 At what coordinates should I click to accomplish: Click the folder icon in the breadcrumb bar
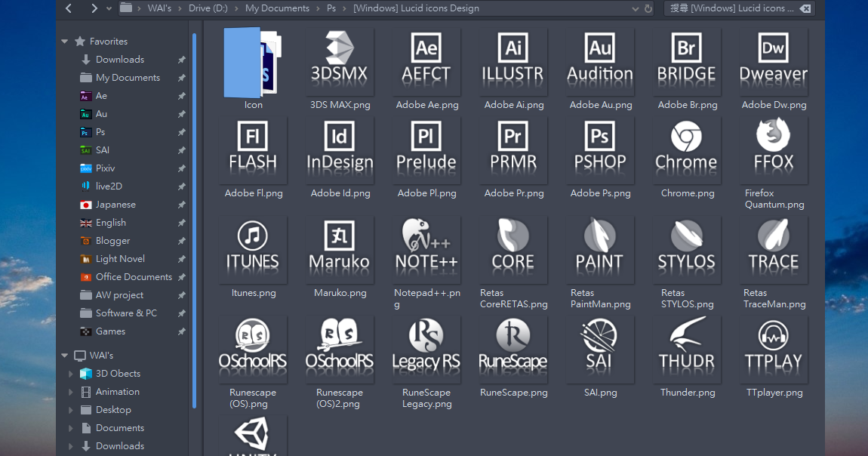(x=125, y=9)
